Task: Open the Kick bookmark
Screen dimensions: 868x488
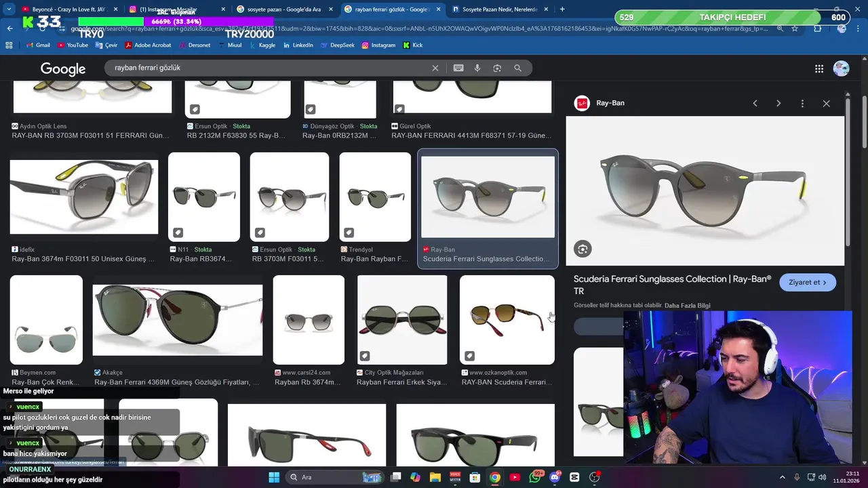Action: 413,45
